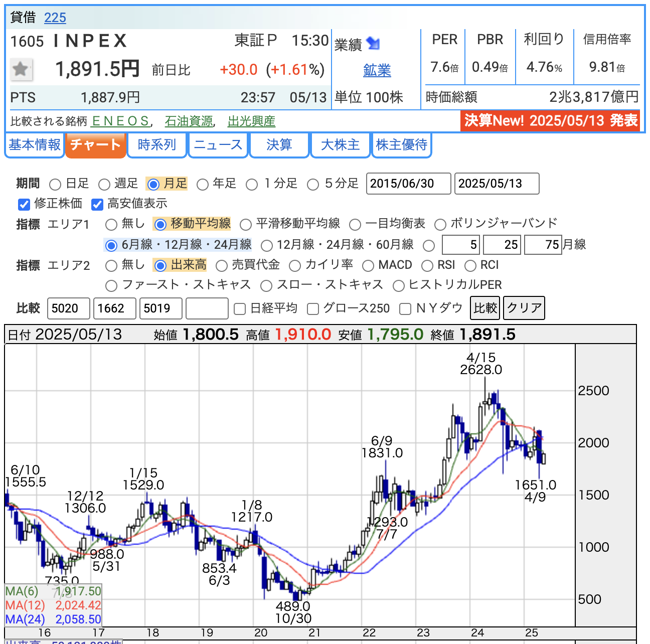
Task: Select MACD indicator radio
Action: point(368,266)
